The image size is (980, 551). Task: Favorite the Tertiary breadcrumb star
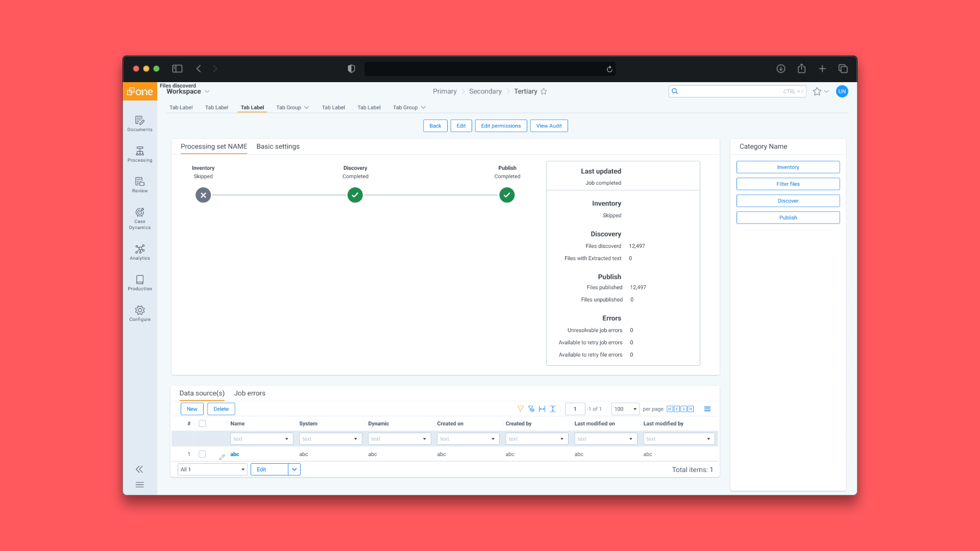tap(544, 91)
